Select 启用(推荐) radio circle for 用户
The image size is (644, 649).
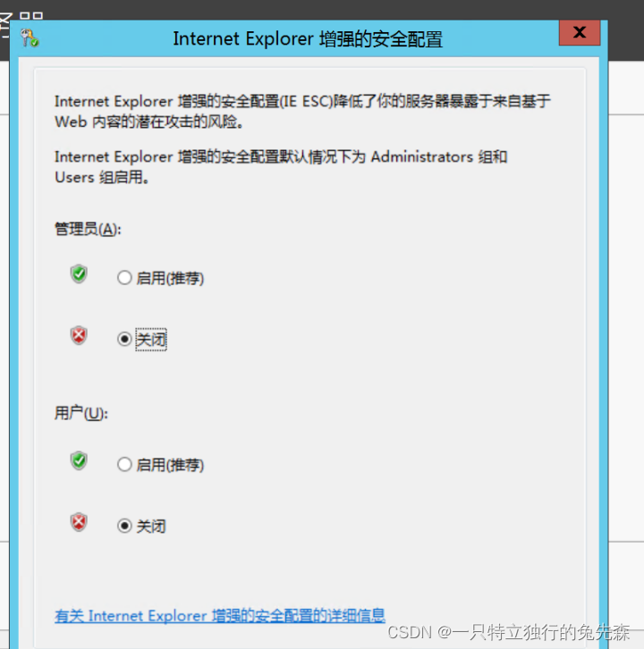pos(124,464)
